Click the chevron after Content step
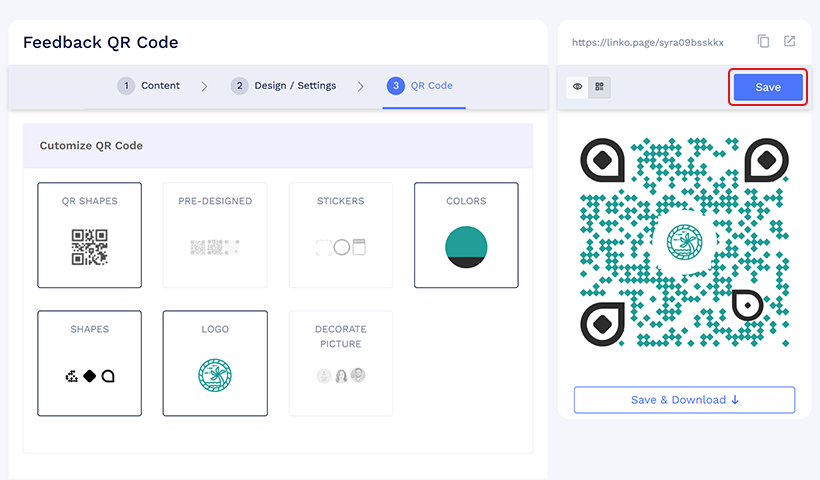This screenshot has height=480, width=820. tap(204, 87)
